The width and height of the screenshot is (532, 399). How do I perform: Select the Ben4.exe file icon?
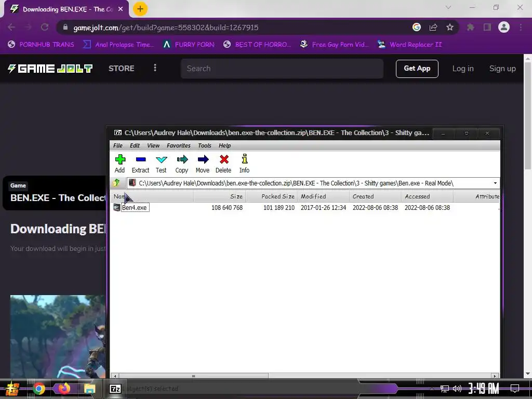(x=117, y=208)
